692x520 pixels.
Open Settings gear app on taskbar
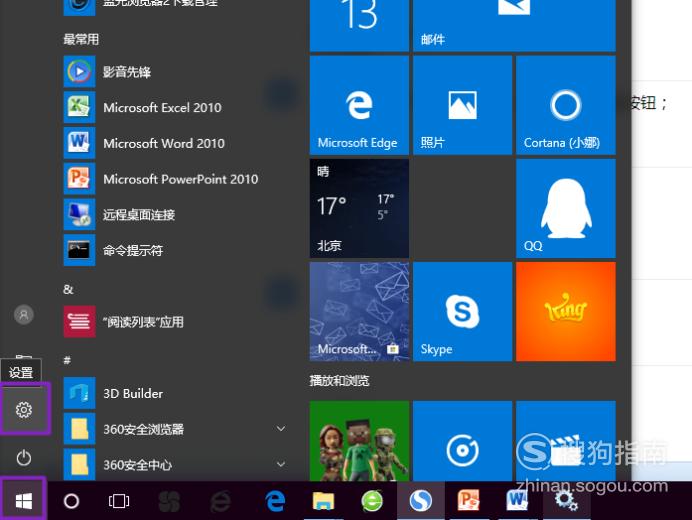pyautogui.click(x=566, y=501)
